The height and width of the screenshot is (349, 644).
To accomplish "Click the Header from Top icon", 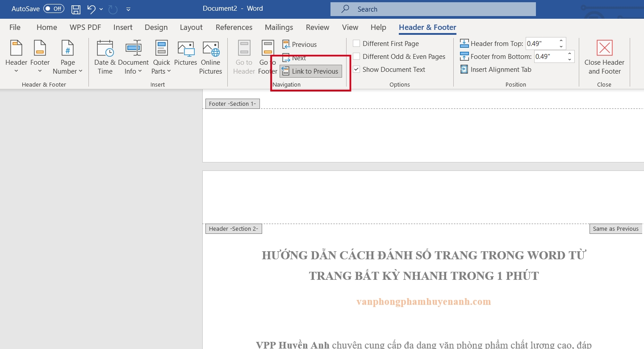I will coord(464,44).
